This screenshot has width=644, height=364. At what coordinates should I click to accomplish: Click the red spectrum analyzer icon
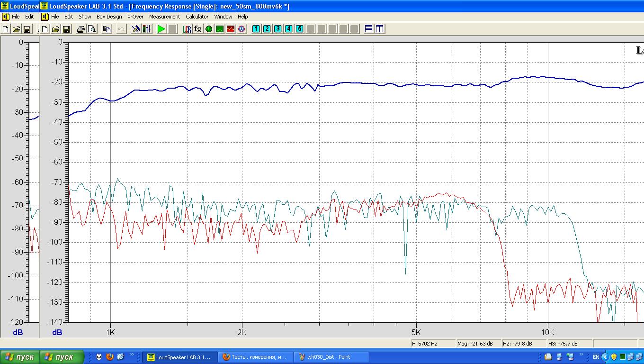click(x=231, y=29)
